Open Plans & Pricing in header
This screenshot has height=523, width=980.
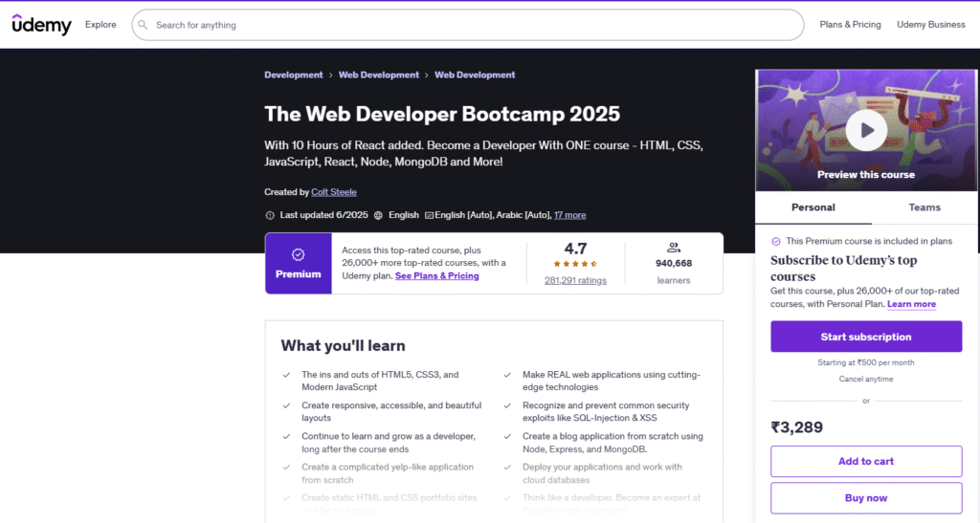click(x=850, y=24)
